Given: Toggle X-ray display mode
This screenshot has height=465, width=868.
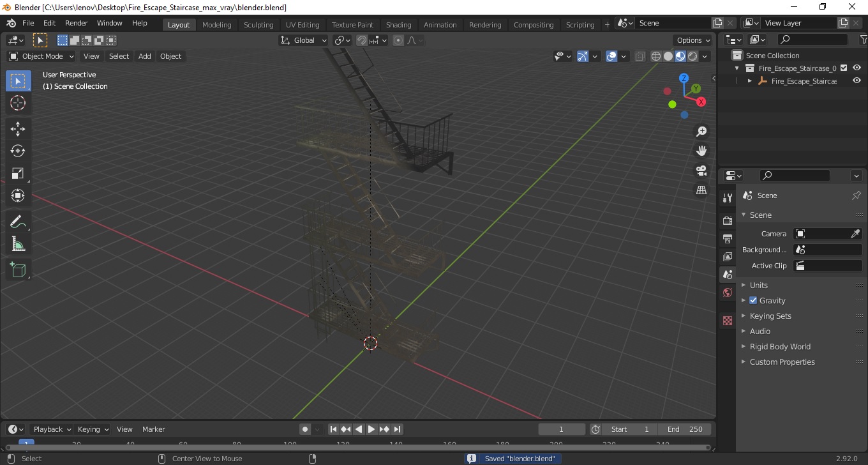Looking at the screenshot, I should click(640, 56).
